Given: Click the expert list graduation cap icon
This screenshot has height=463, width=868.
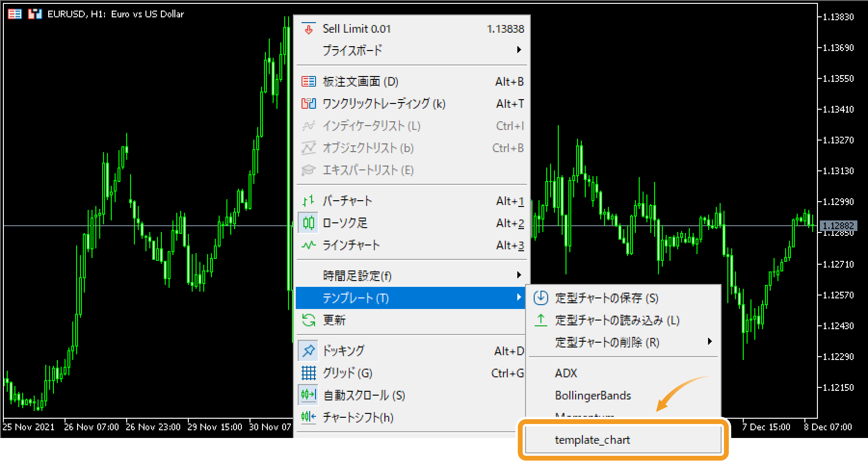Looking at the screenshot, I should (309, 170).
